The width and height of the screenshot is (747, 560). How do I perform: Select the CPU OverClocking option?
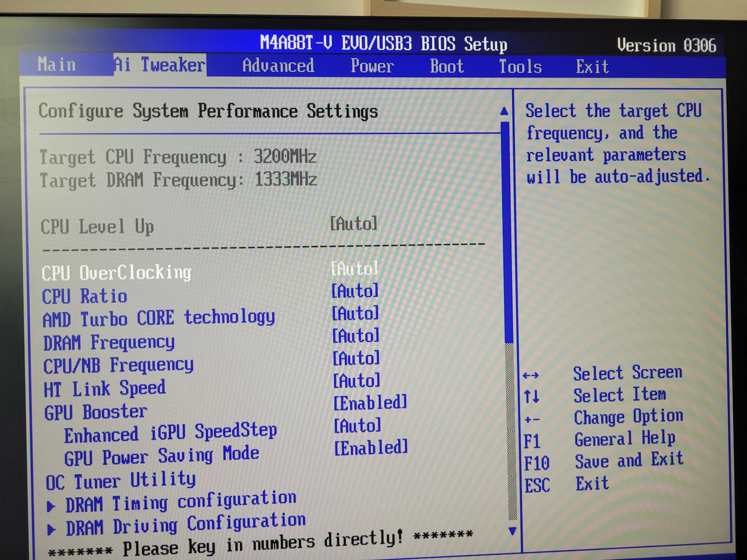click(117, 273)
